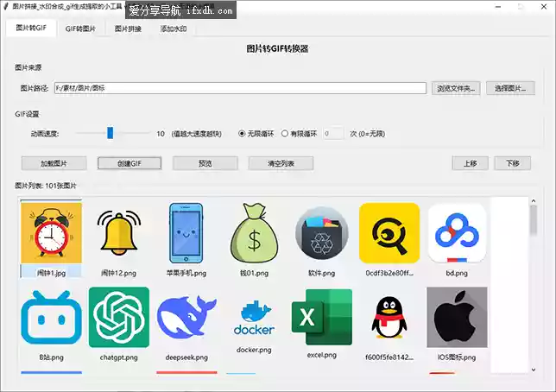This screenshot has height=392, width=556.
Task: Select the excel.png icon
Action: click(322, 317)
